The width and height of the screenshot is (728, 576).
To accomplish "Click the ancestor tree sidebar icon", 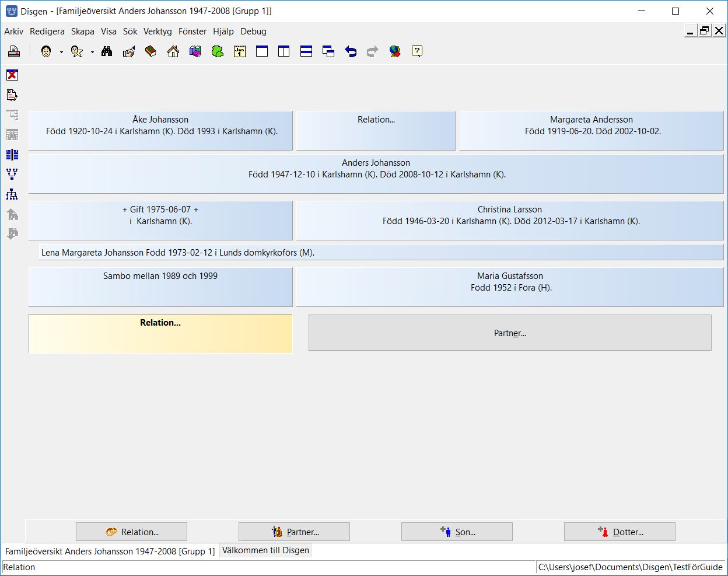I will click(12, 174).
